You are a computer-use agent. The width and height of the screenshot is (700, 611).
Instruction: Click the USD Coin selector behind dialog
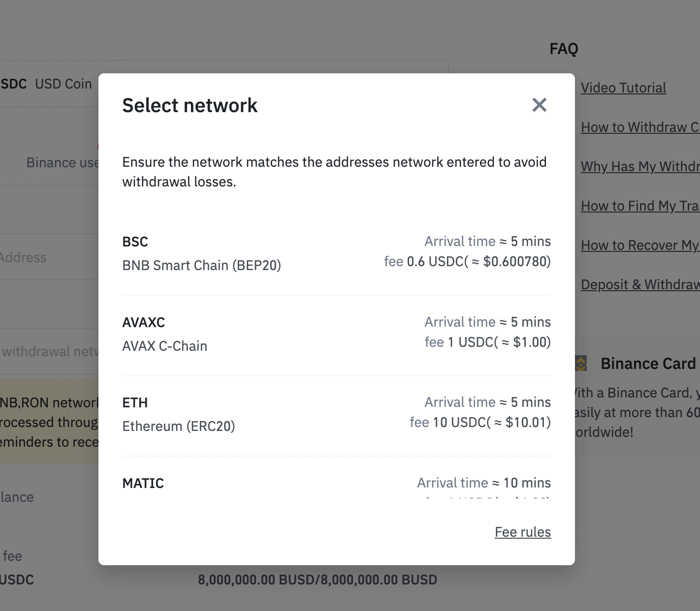[49, 84]
